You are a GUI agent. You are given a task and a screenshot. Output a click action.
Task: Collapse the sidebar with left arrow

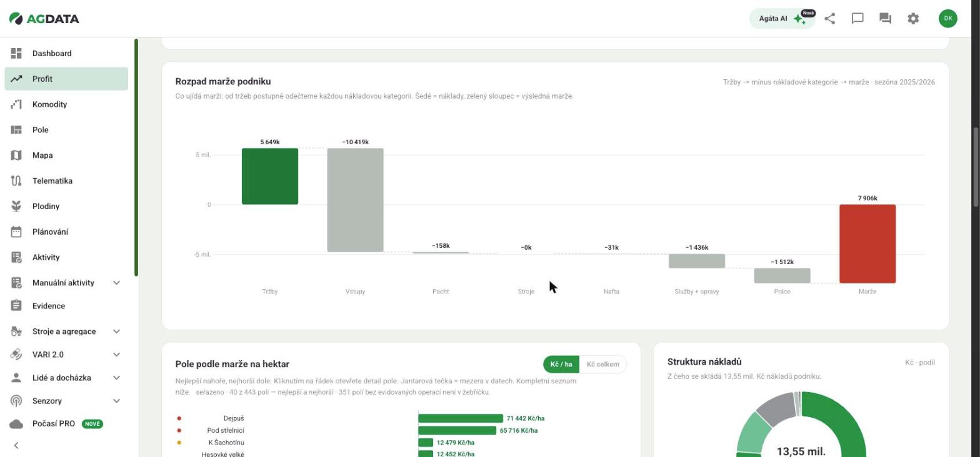16,446
